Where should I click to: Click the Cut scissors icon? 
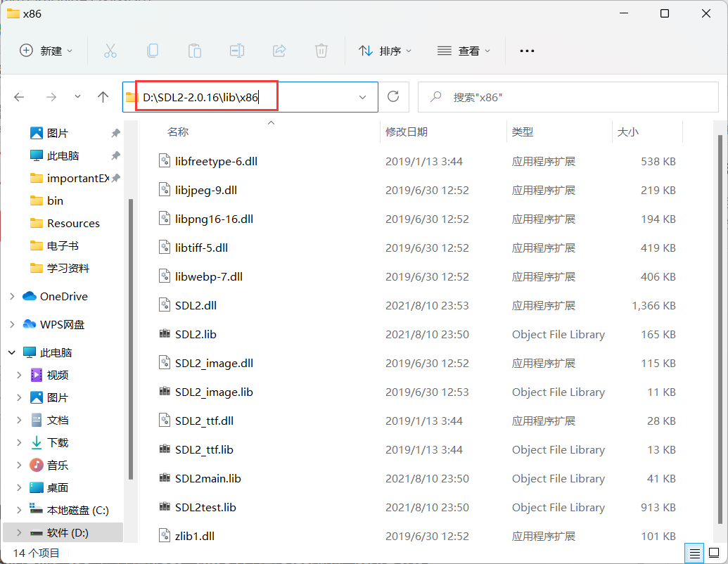110,51
